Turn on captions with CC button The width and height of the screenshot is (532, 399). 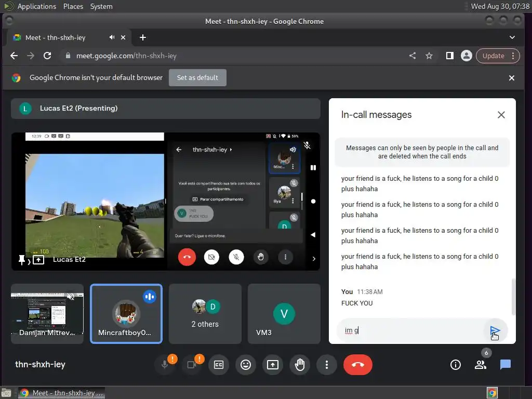pyautogui.click(x=219, y=365)
